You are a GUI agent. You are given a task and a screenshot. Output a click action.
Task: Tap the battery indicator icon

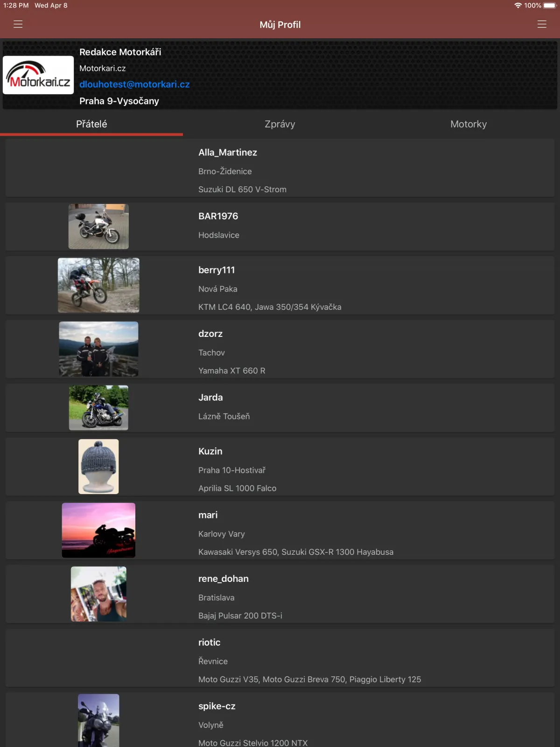click(x=550, y=6)
